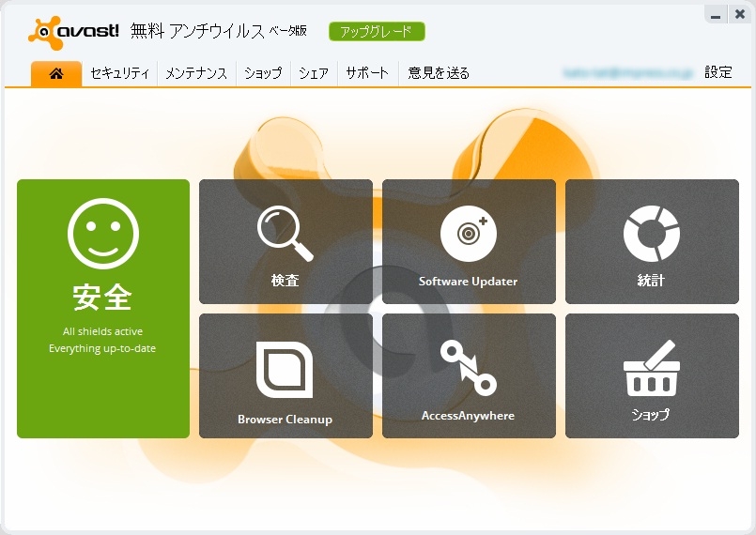Switch to the セキュリティ tab
Screen dimensions: 756x535
click(x=119, y=73)
